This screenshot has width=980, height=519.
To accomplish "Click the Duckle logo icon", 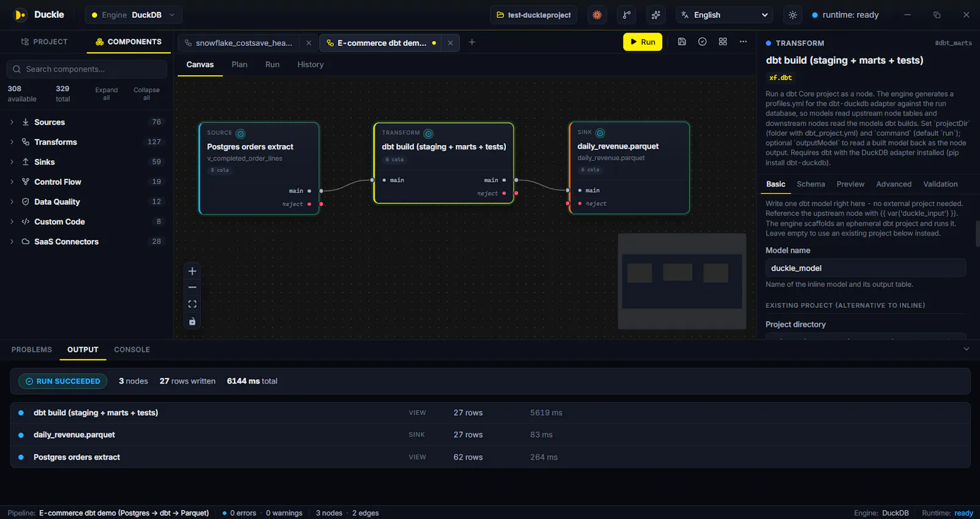I will click(20, 15).
